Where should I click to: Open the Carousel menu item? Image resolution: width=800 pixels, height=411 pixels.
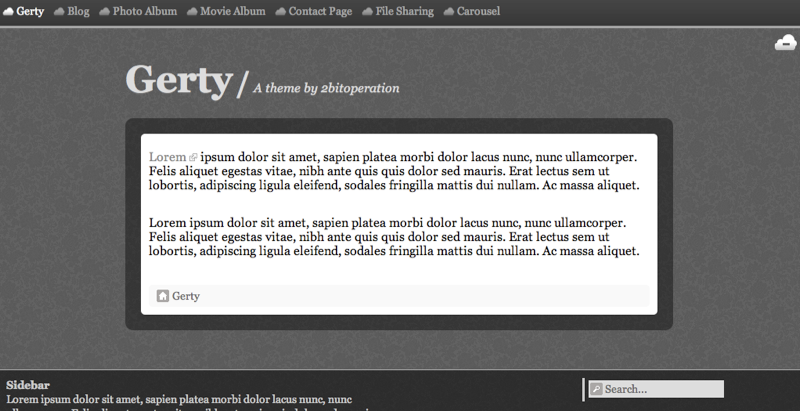tap(478, 12)
